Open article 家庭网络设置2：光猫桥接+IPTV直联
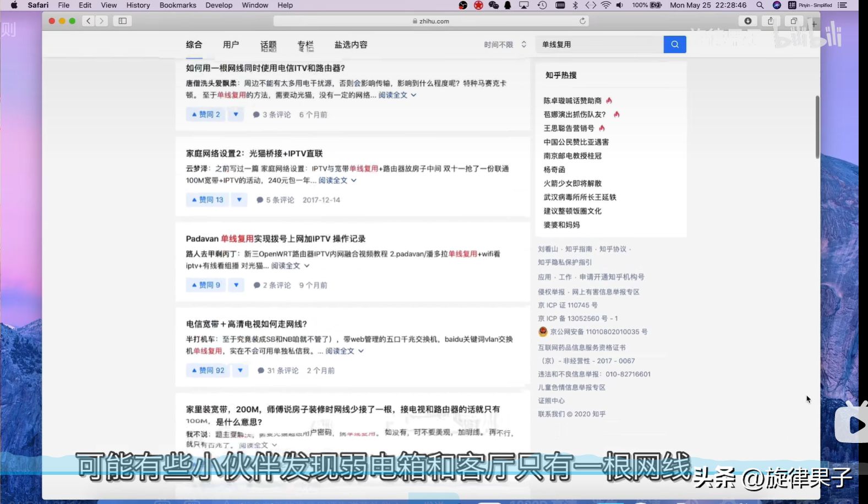Viewport: 868px width, 504px height. pos(254,154)
